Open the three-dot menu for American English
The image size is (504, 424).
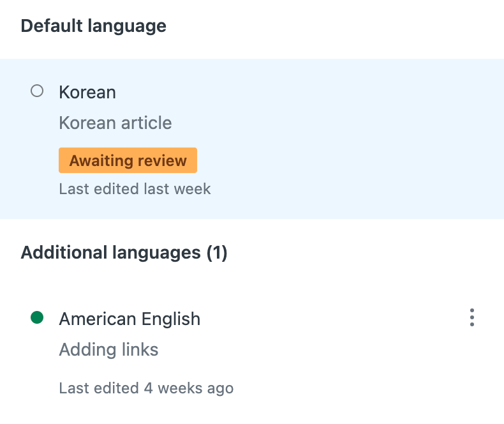pos(471,317)
